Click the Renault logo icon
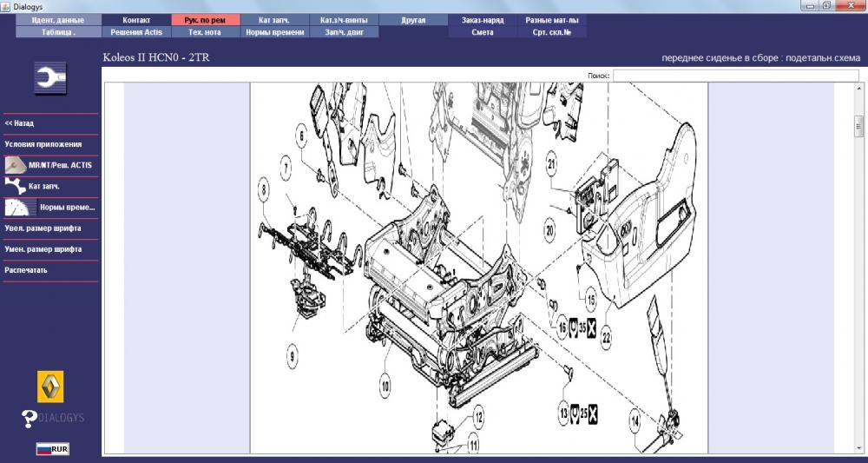Image resolution: width=868 pixels, height=463 pixels. click(50, 387)
